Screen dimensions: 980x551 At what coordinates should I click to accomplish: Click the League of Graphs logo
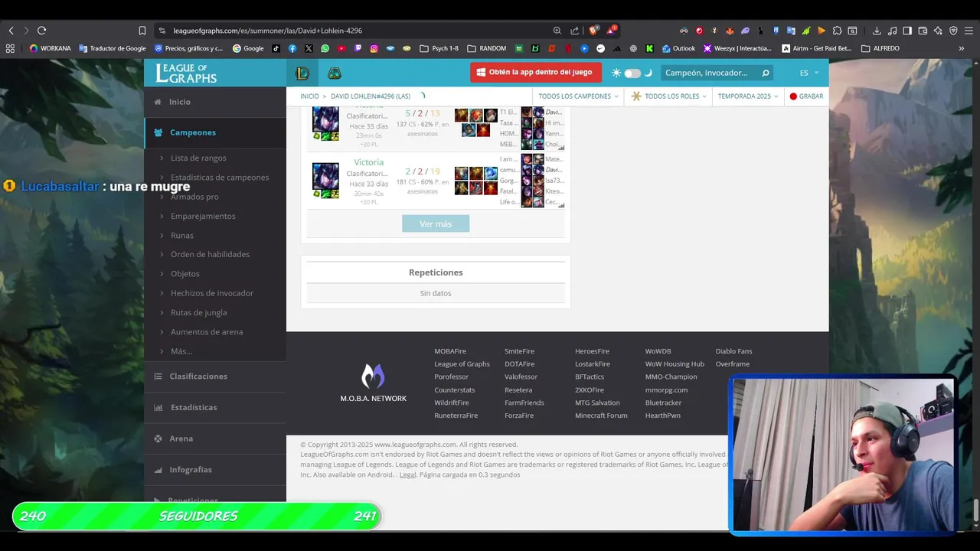coord(186,73)
